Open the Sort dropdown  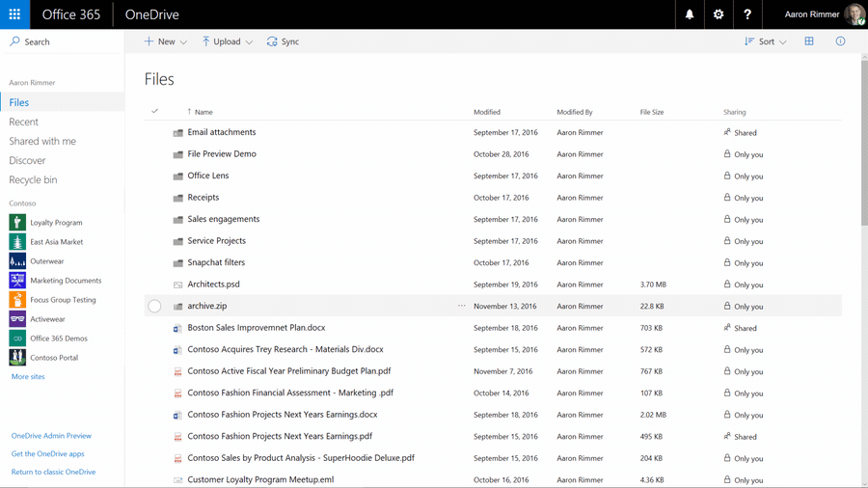(x=766, y=41)
